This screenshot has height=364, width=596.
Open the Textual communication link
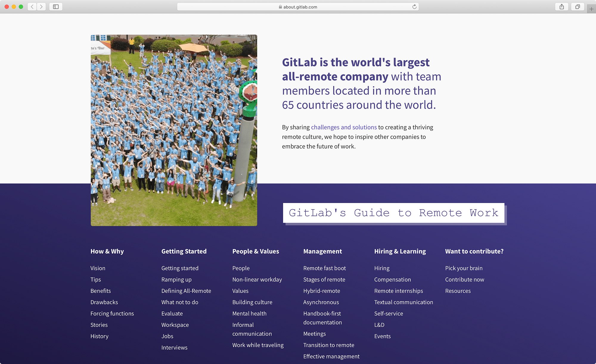pos(403,302)
